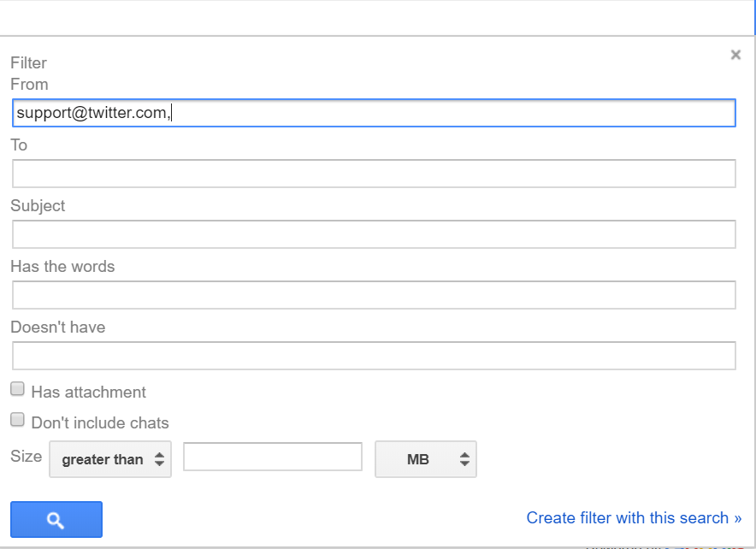Image resolution: width=756 pixels, height=549 pixels.
Task: Click the 'Don't include chats' label text
Action: (x=100, y=423)
